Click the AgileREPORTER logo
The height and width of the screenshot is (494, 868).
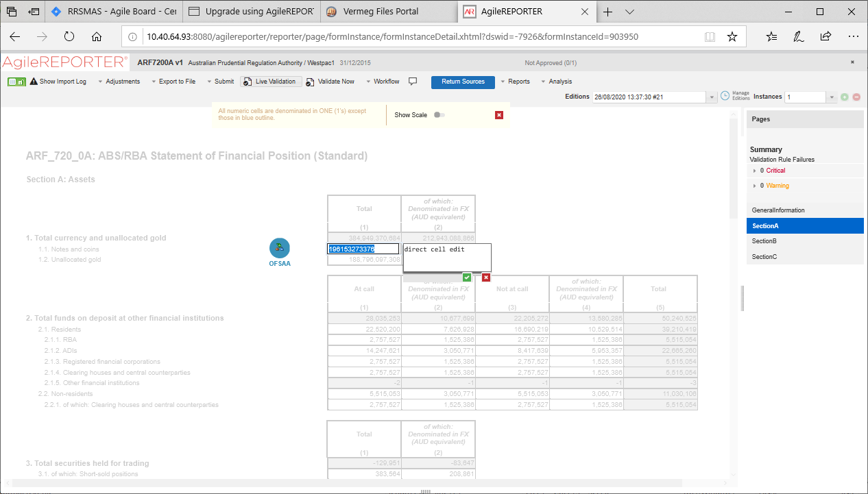[64, 62]
